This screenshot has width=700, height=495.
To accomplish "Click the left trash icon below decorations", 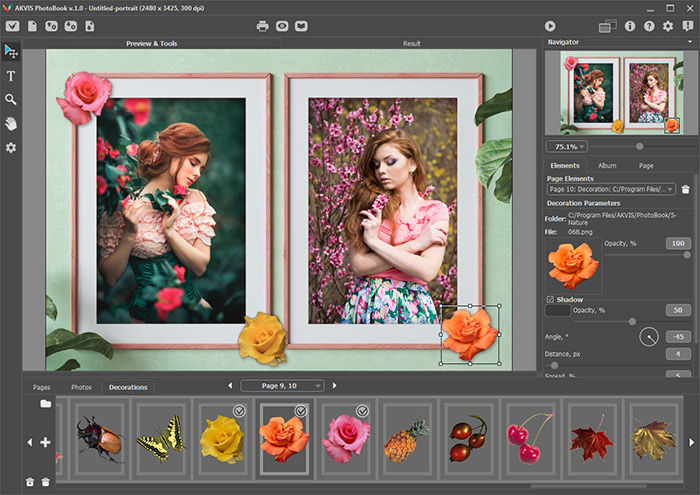I will pos(30,482).
